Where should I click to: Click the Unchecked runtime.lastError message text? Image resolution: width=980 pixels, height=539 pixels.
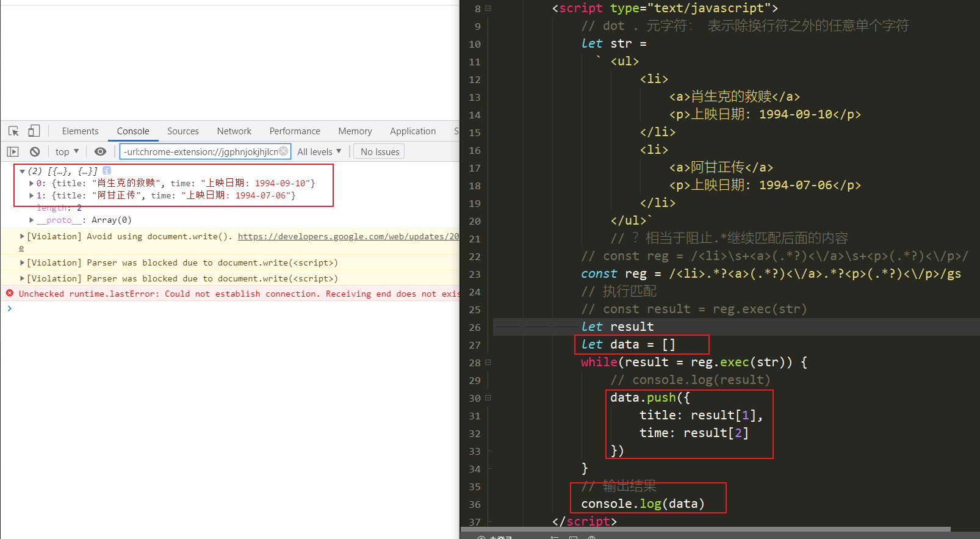pyautogui.click(x=239, y=294)
